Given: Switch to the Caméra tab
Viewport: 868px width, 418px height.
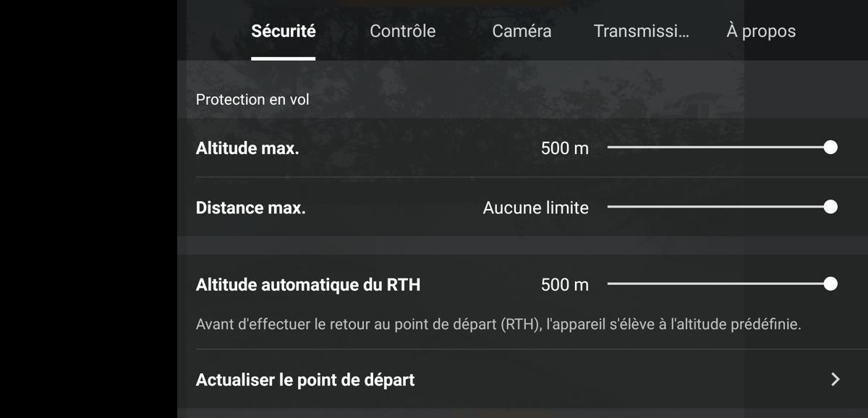Looking at the screenshot, I should (x=522, y=31).
